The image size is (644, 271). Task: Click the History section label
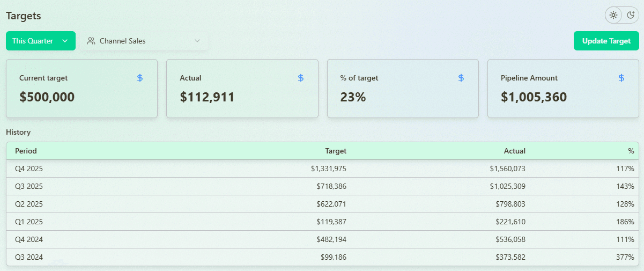[x=18, y=132]
